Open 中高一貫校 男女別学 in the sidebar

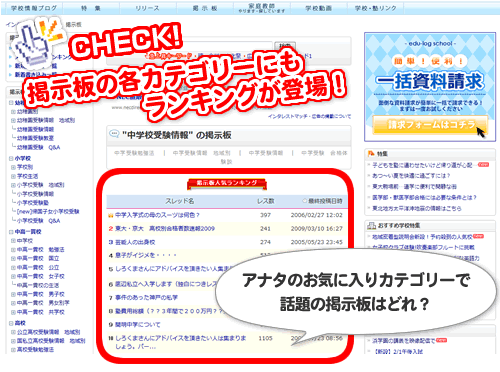43,303
